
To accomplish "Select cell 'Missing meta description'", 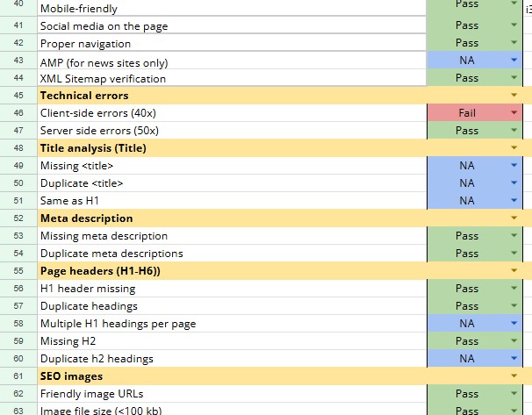I will [x=232, y=236].
